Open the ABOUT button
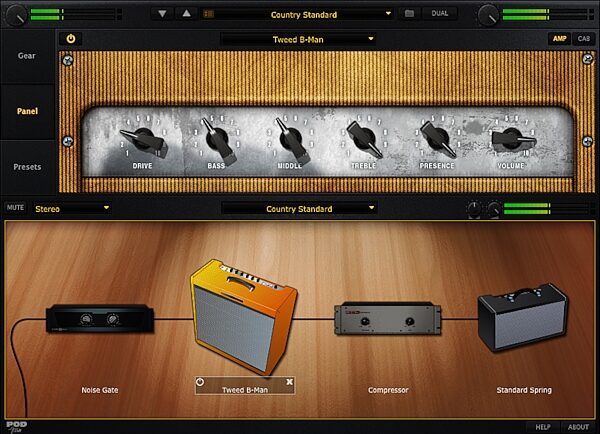Viewport: 600px width, 434px height. [x=578, y=427]
